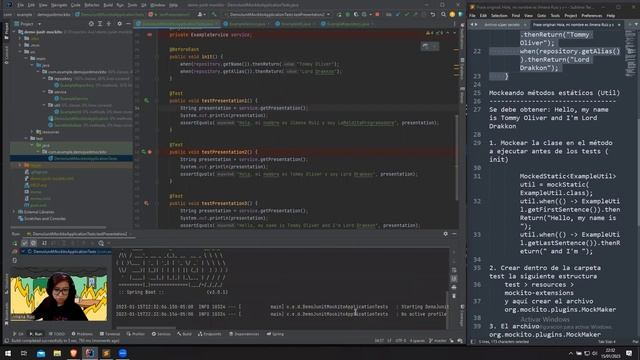This screenshot has height=360, width=640.
Task: Collapse the repository package in Project tree
Action: click(45, 78)
